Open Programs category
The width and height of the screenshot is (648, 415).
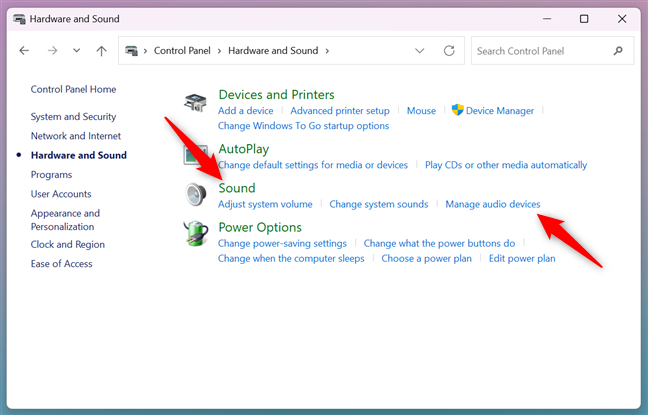coord(51,175)
